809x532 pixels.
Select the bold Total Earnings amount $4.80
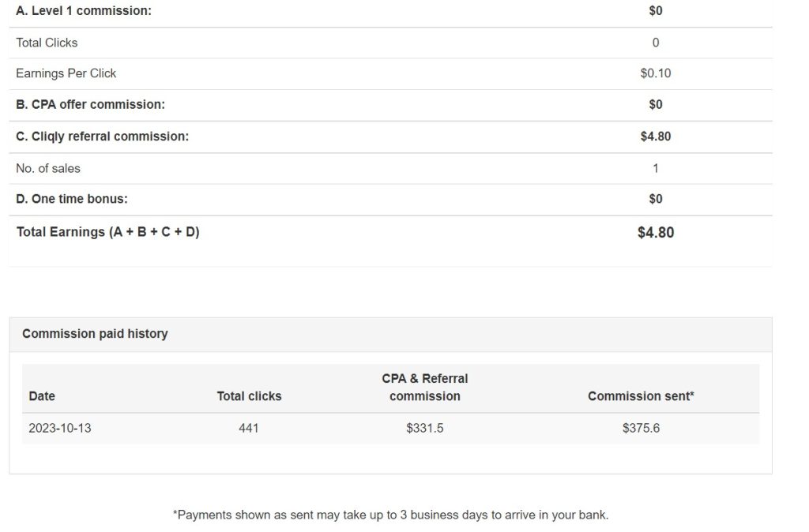click(x=655, y=233)
